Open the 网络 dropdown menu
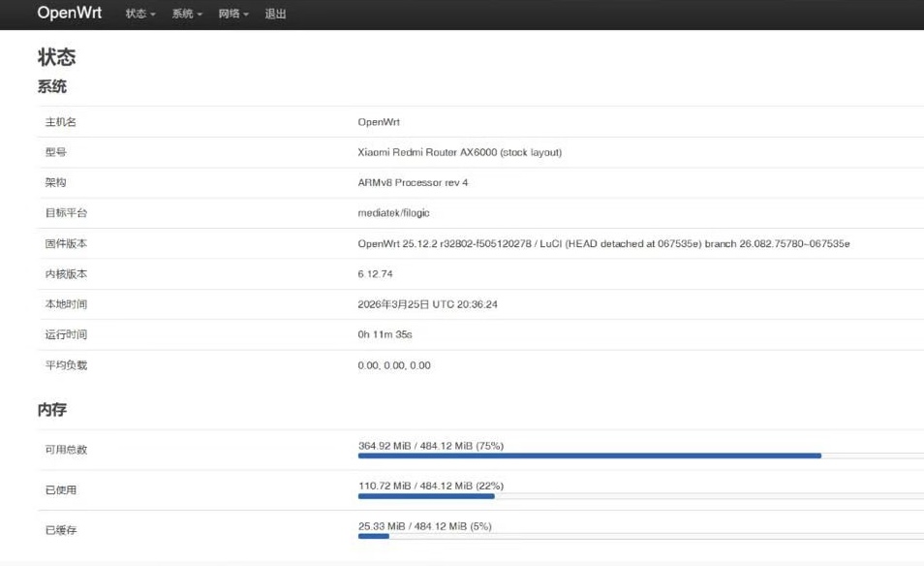Image resolution: width=924 pixels, height=566 pixels. tap(233, 14)
